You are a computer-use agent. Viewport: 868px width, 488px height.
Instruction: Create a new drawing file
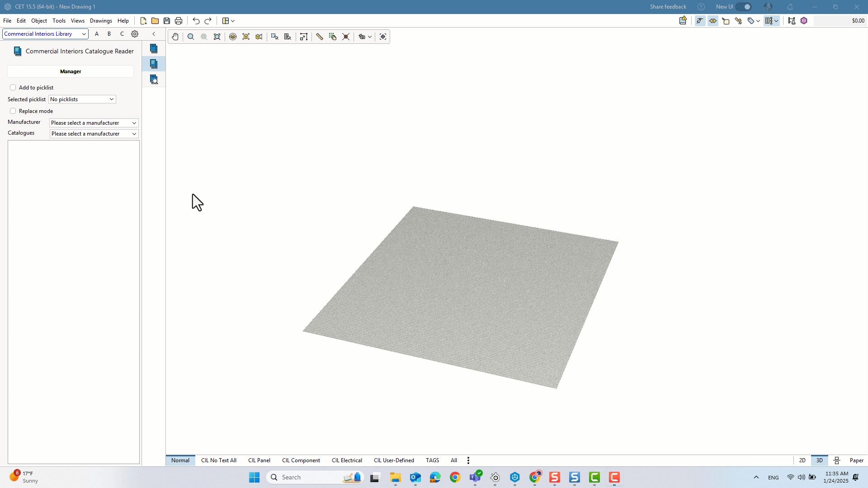coord(143,21)
